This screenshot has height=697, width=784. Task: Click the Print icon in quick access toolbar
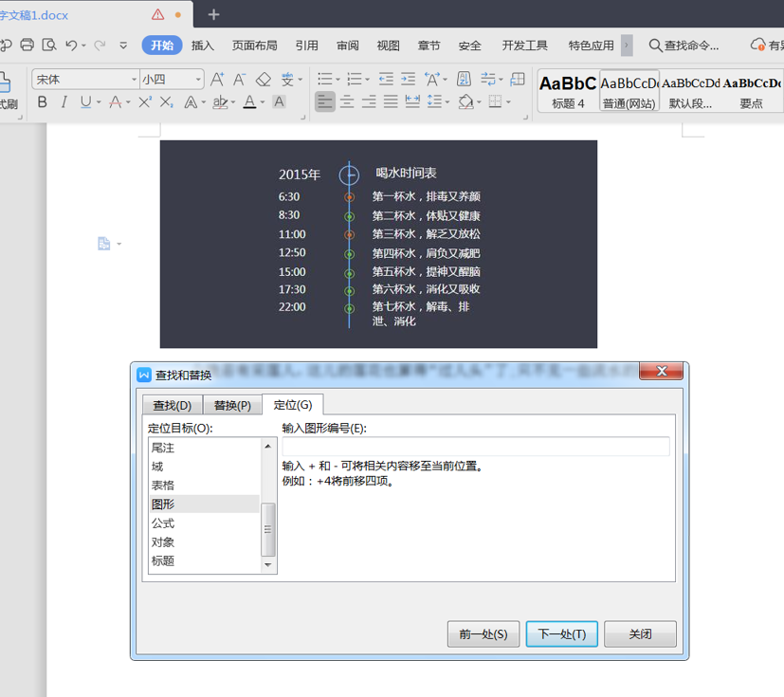[x=27, y=45]
